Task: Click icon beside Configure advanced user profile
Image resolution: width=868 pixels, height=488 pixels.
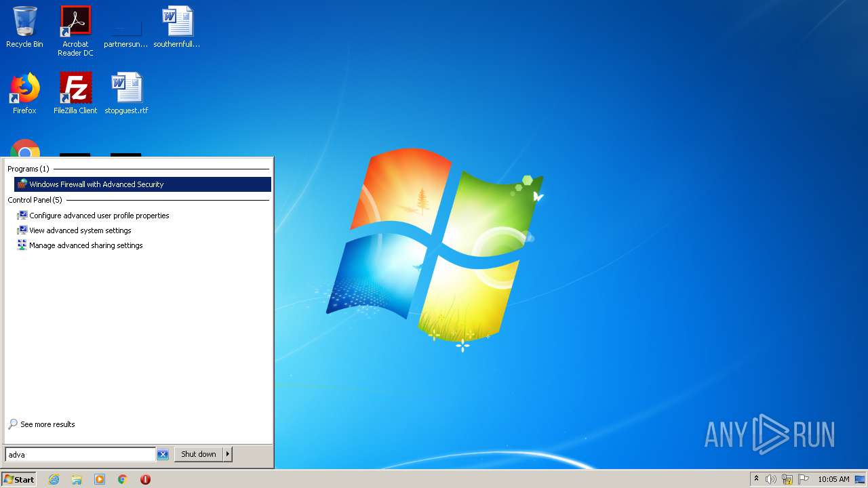Action: pos(22,216)
